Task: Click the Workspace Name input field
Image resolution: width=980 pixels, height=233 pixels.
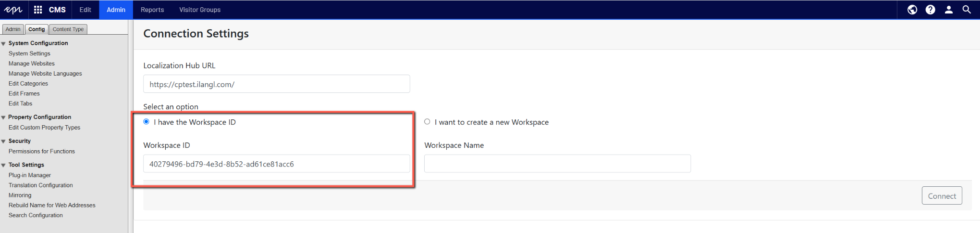Action: point(557,164)
